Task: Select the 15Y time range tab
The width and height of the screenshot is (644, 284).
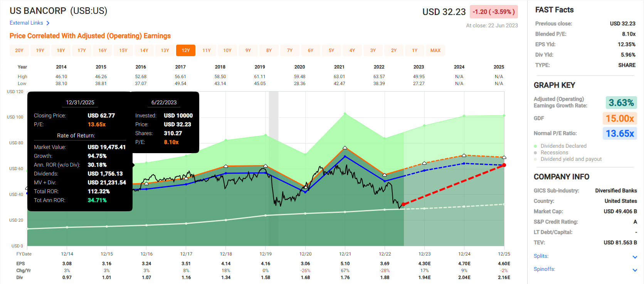Action: tap(123, 50)
